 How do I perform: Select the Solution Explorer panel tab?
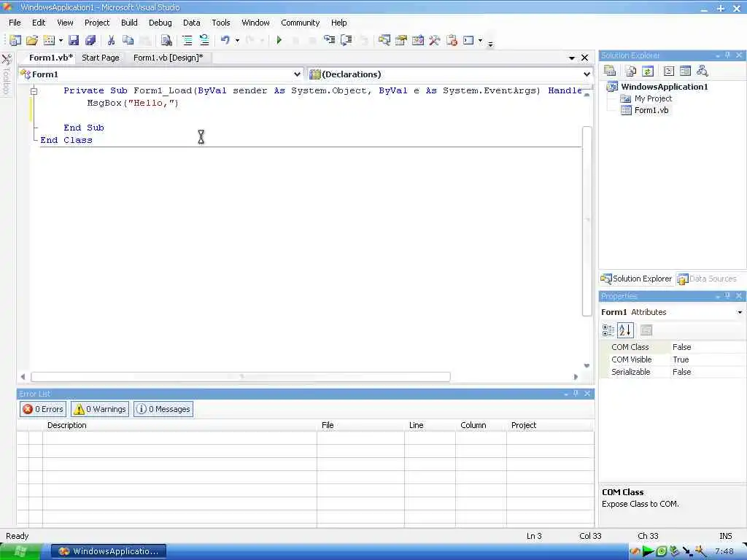636,279
